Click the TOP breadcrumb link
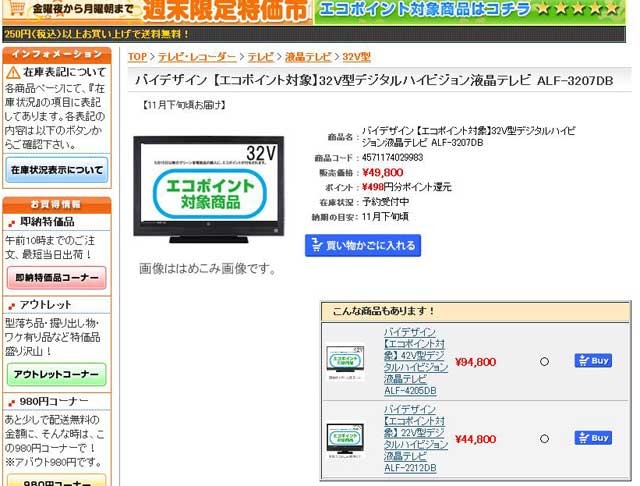Screen dimensions: 640x486 137,57
